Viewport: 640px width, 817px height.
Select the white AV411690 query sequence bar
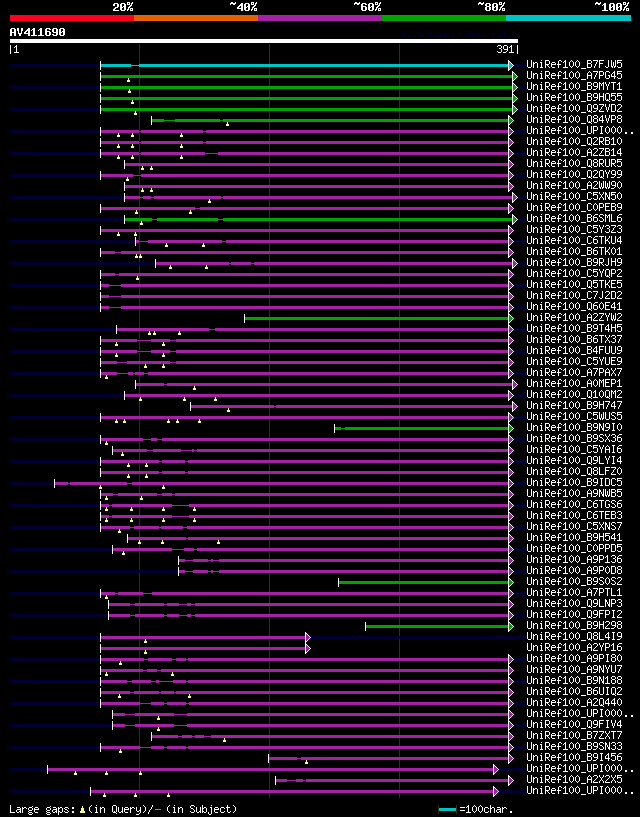click(x=264, y=41)
